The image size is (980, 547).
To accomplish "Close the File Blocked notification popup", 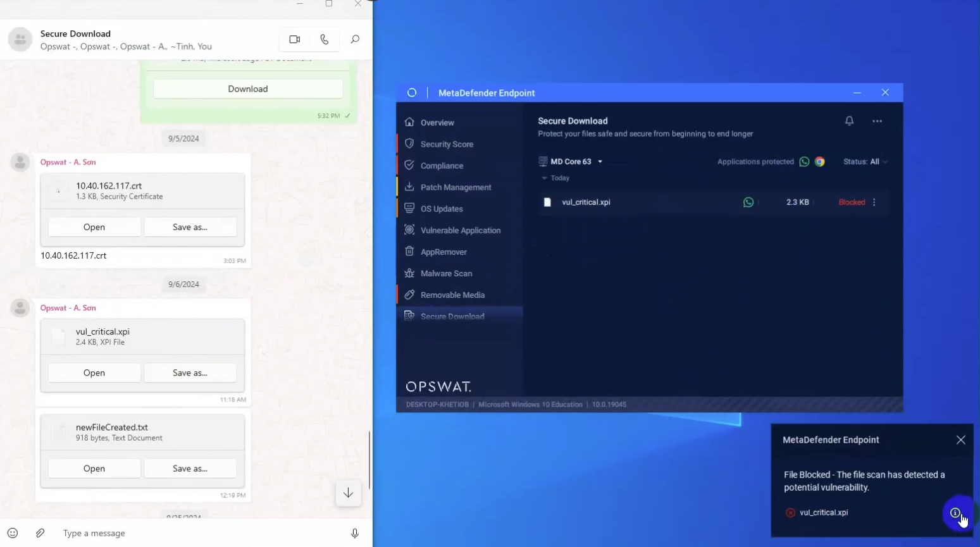I will tap(960, 440).
